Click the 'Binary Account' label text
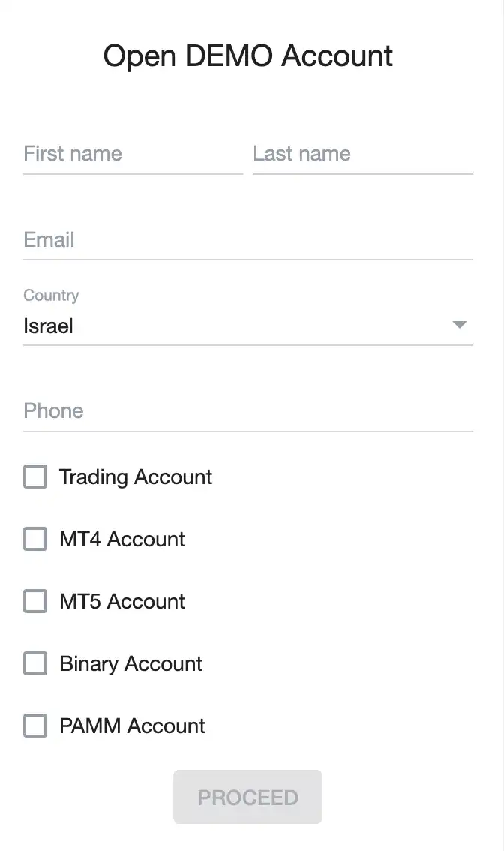 tap(131, 664)
